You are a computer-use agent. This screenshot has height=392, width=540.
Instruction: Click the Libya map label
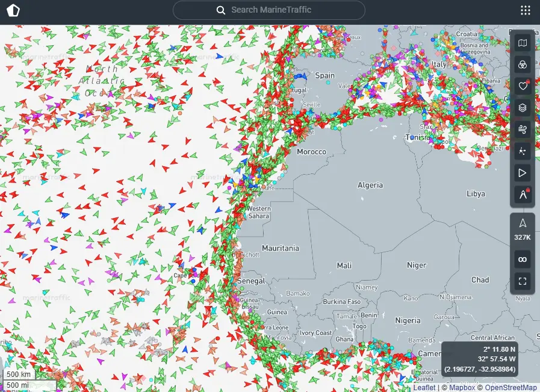476,193
